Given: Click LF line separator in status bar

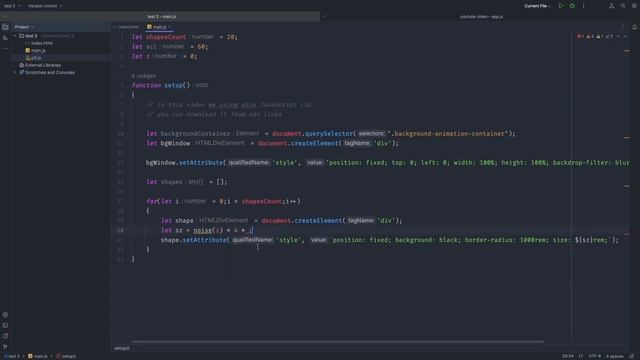Looking at the screenshot, I should pyautogui.click(x=580, y=356).
